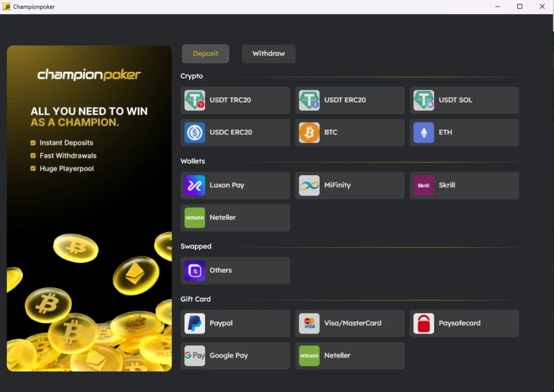Viewport: 554px width, 392px height.
Task: Click the 'AS A CHAMPION.' text
Action: point(75,123)
